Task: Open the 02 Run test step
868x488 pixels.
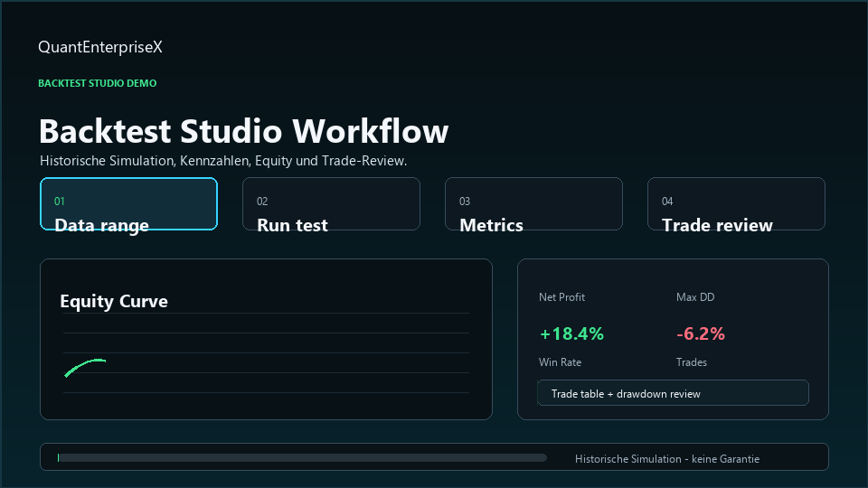Action: pyautogui.click(x=331, y=203)
